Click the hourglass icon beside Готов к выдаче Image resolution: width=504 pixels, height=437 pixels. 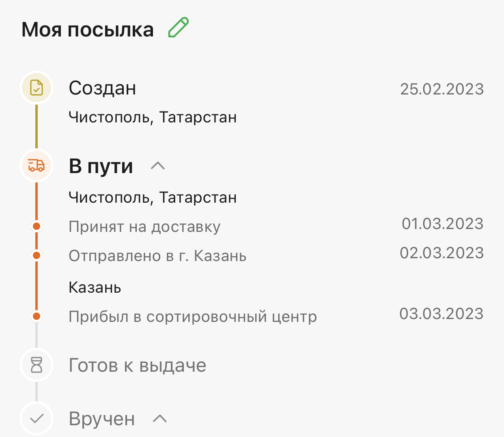(37, 365)
